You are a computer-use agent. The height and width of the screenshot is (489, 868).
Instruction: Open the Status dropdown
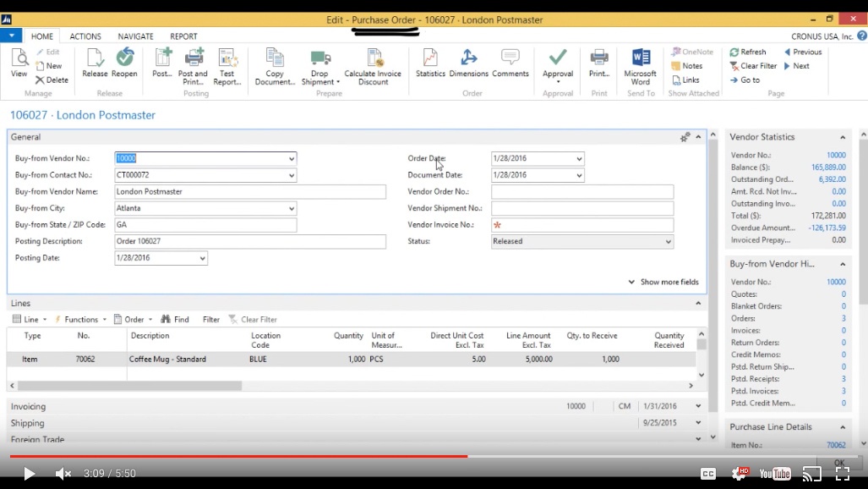point(669,242)
